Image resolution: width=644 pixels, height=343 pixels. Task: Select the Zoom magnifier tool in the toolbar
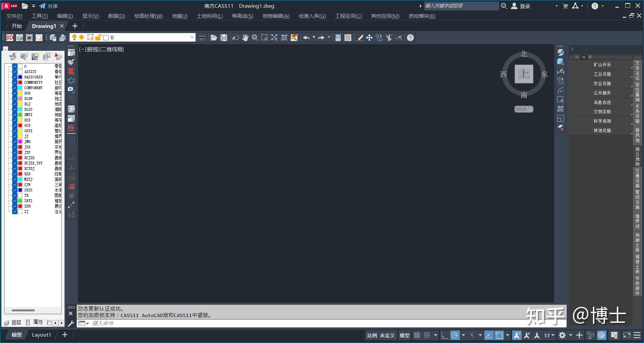click(255, 38)
